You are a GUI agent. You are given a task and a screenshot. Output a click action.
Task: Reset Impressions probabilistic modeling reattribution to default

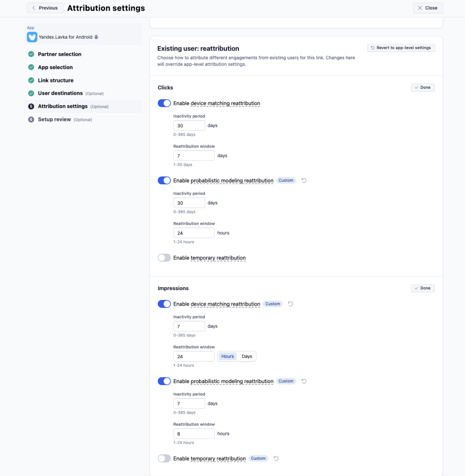(304, 381)
